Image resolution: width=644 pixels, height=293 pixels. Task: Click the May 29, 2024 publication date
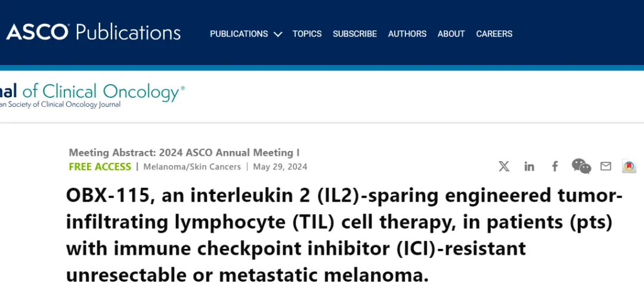coord(280,167)
